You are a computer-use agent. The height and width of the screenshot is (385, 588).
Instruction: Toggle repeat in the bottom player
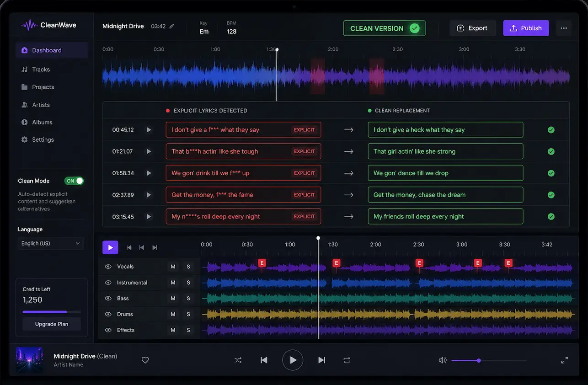(347, 360)
